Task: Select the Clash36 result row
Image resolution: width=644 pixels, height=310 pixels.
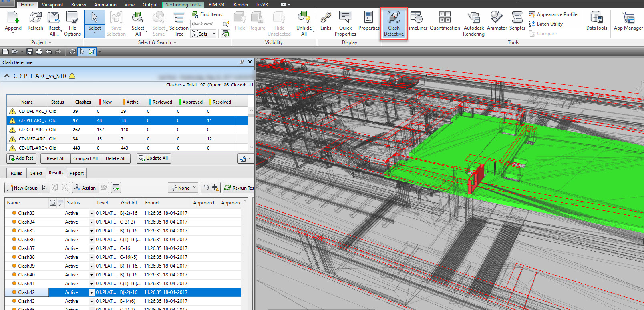Action: (123, 240)
